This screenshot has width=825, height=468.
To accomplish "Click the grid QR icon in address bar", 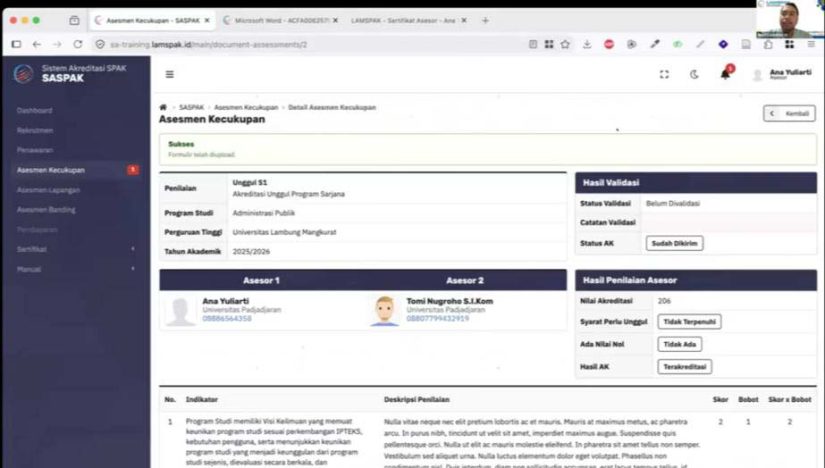I will point(549,44).
